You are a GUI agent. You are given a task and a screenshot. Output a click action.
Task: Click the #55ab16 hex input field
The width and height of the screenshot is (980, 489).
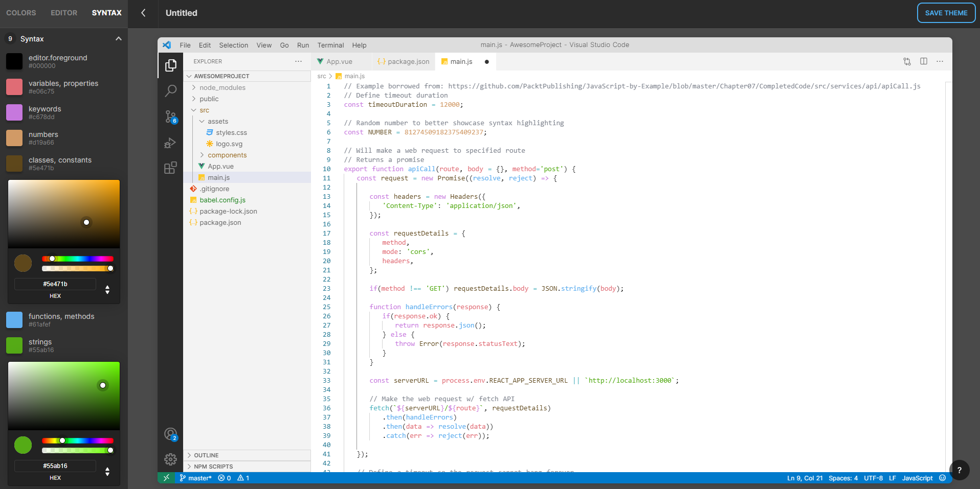point(55,466)
